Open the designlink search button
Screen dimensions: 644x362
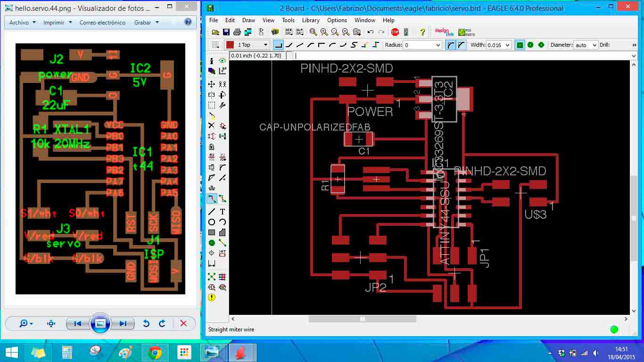point(444,32)
